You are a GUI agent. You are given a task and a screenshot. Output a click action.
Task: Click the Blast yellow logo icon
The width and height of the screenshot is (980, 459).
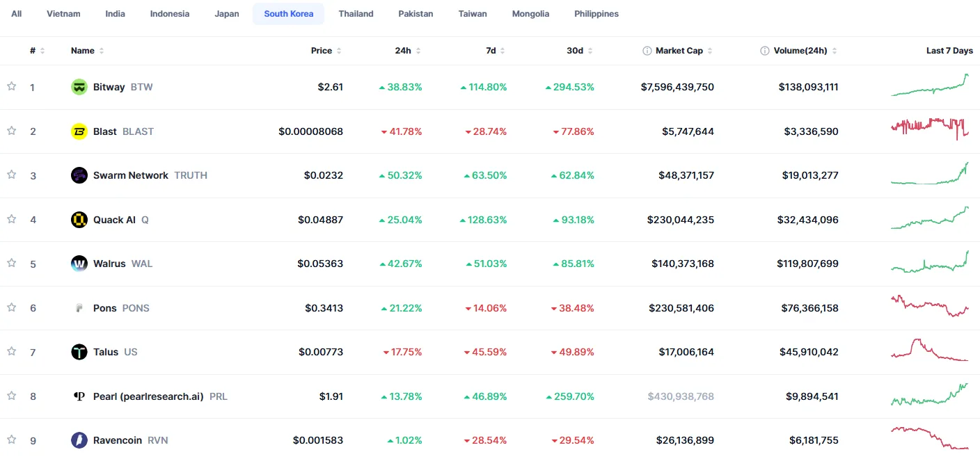coord(79,131)
